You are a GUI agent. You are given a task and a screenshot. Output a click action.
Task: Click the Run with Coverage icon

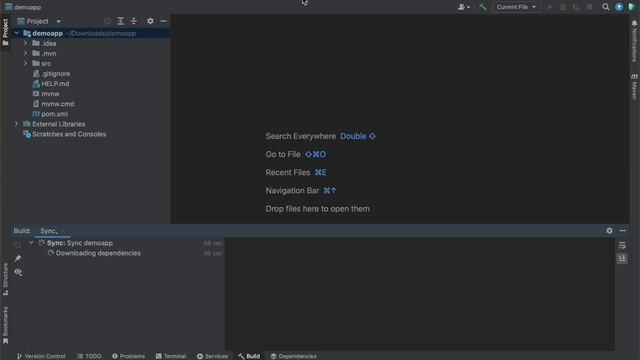point(576,7)
